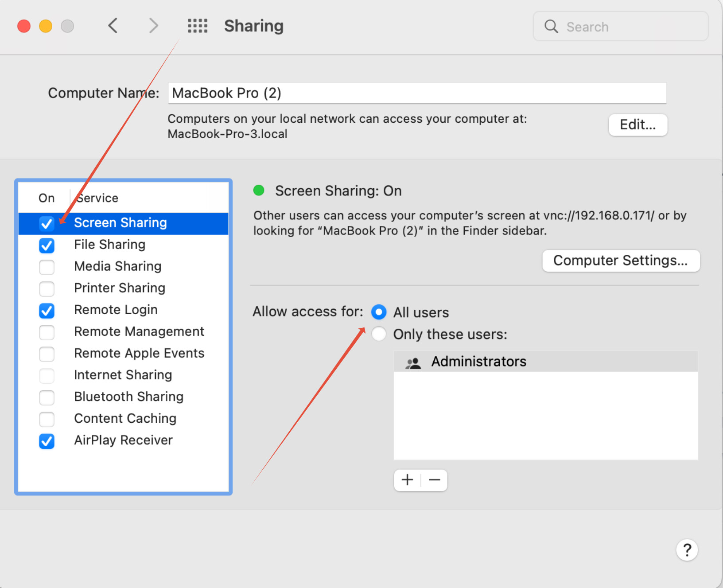Choose the 'All users' radio option
The height and width of the screenshot is (588, 723).
pos(379,312)
